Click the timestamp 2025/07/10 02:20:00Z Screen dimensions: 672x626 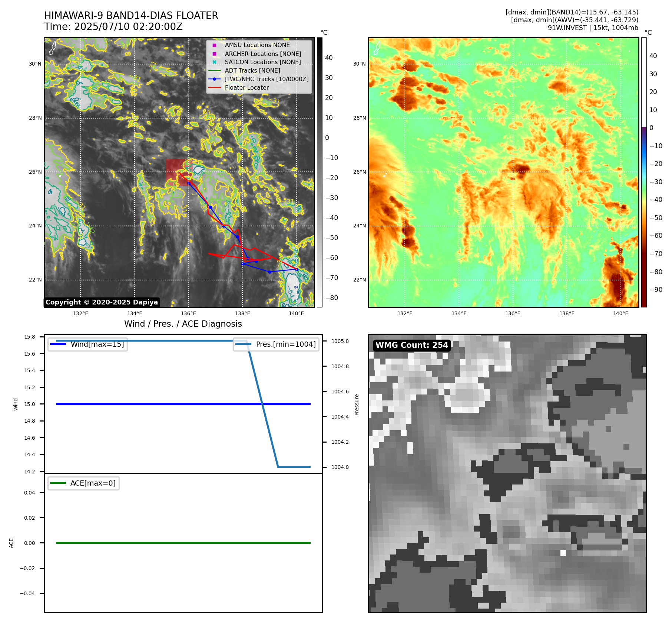[128, 27]
